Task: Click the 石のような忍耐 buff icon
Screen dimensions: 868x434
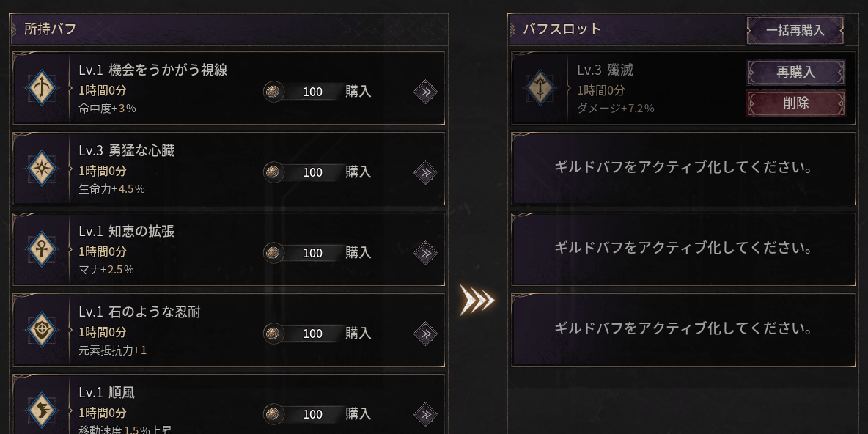Action: pyautogui.click(x=43, y=329)
